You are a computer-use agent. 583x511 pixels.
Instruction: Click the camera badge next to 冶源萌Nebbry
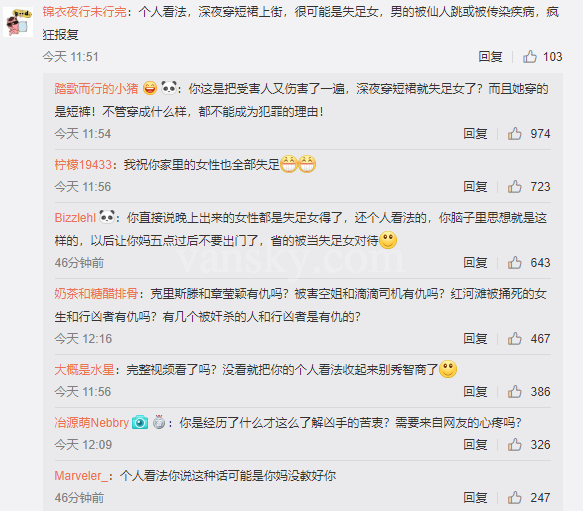pos(140,422)
